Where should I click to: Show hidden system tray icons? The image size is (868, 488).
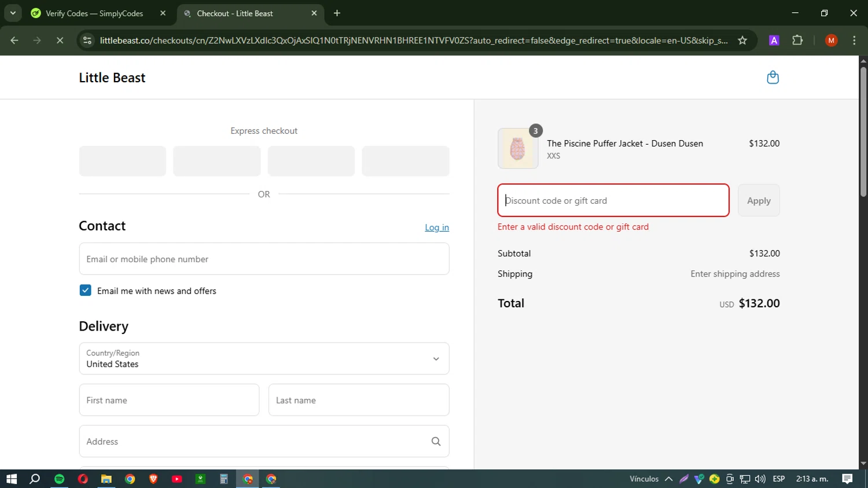pos(669,479)
